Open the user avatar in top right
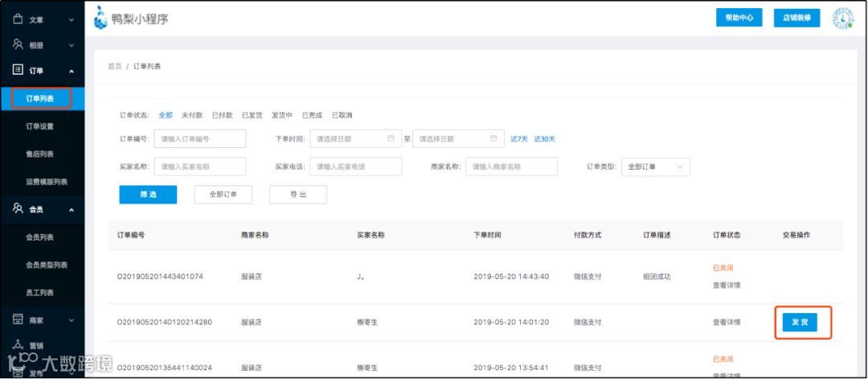 [x=842, y=18]
